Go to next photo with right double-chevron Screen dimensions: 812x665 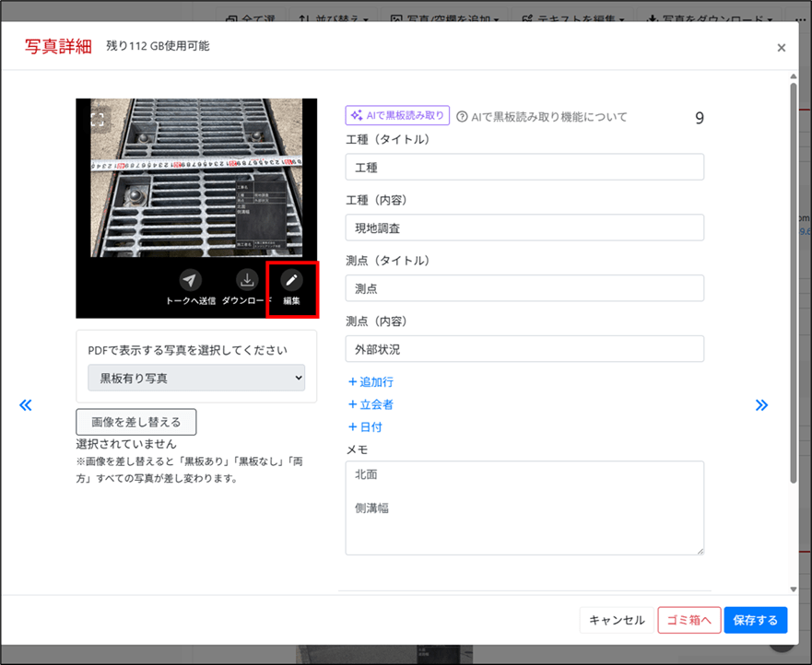pyautogui.click(x=761, y=404)
